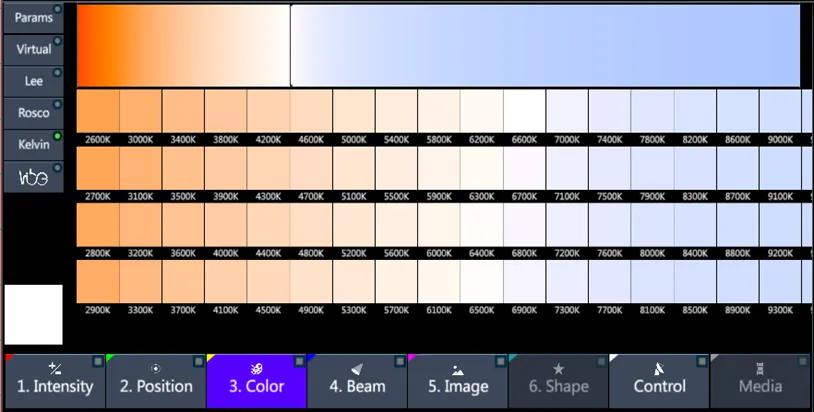
Task: Select the 5000K swatch
Action: tap(354, 111)
